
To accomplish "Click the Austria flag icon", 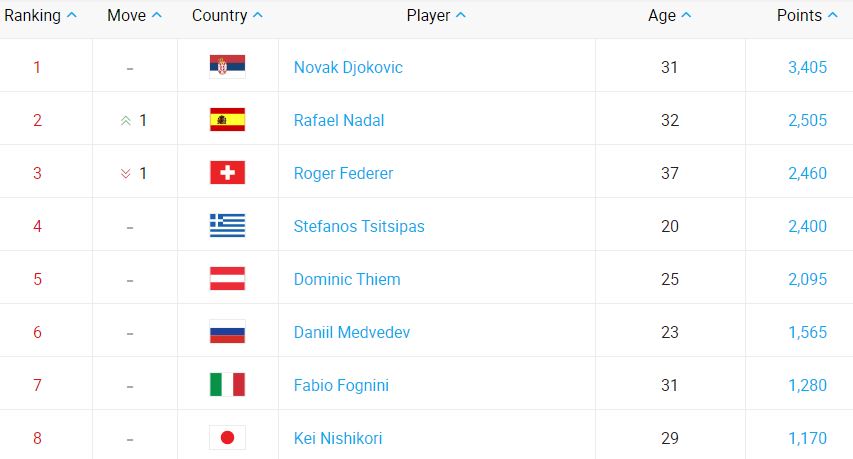I will tap(227, 279).
